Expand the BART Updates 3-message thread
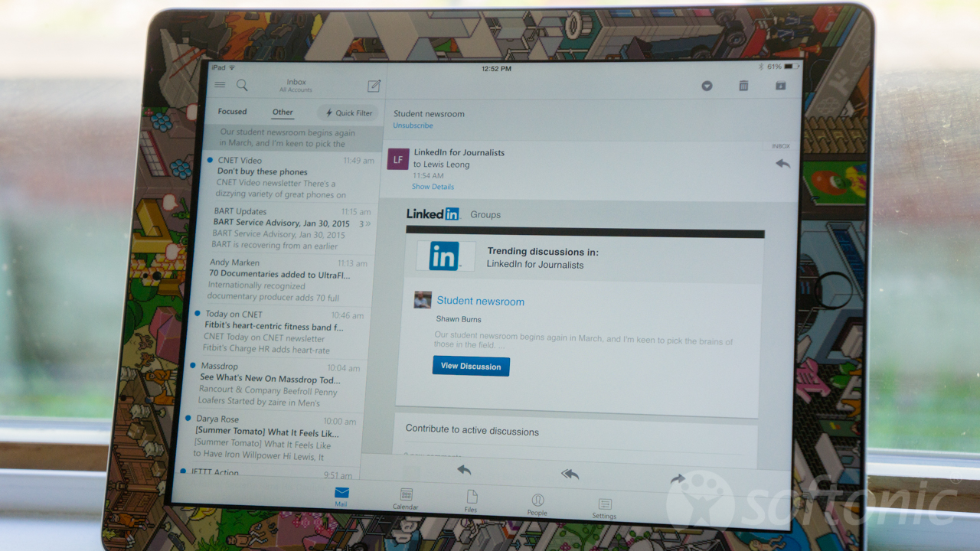Image resolution: width=980 pixels, height=551 pixels. (365, 224)
